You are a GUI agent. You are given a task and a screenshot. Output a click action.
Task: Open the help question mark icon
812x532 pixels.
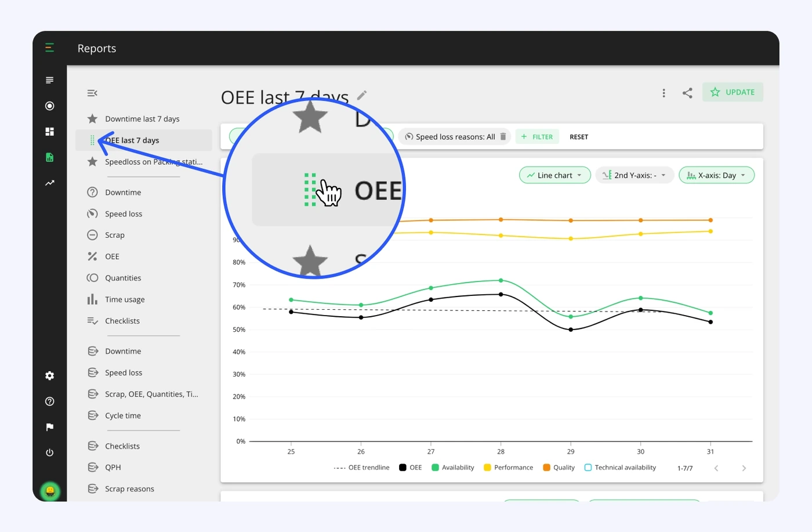50,401
